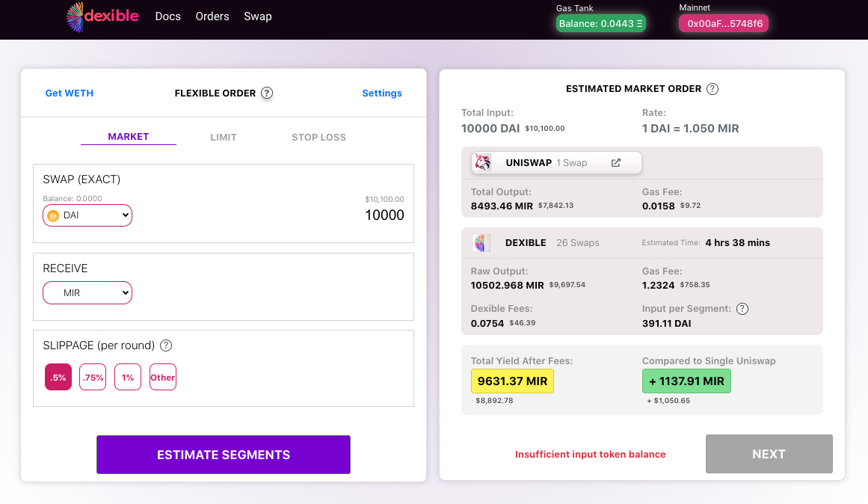Viewport: 868px width, 504px height.
Task: Open the Settings link
Action: [x=382, y=93]
